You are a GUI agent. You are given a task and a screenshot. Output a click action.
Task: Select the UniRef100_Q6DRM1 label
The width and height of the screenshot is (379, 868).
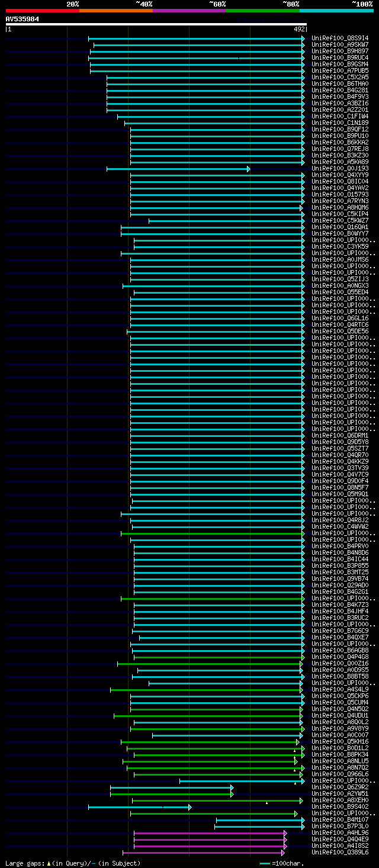pos(340,435)
